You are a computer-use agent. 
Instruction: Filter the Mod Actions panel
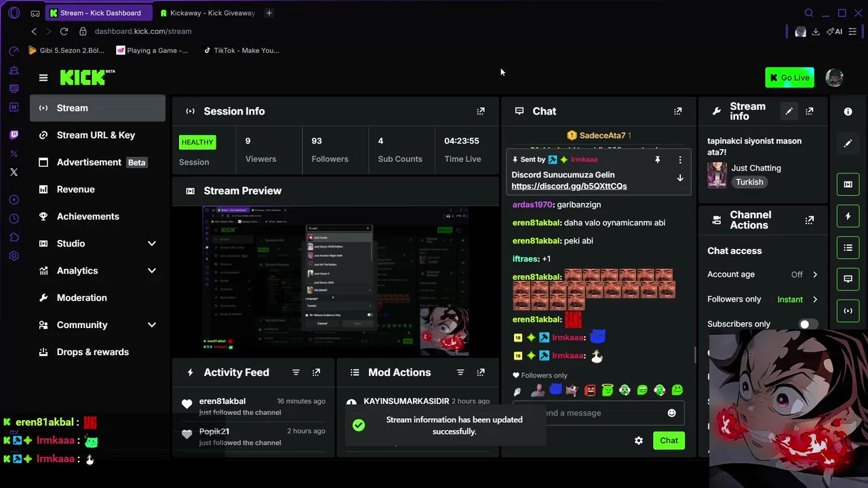point(460,373)
